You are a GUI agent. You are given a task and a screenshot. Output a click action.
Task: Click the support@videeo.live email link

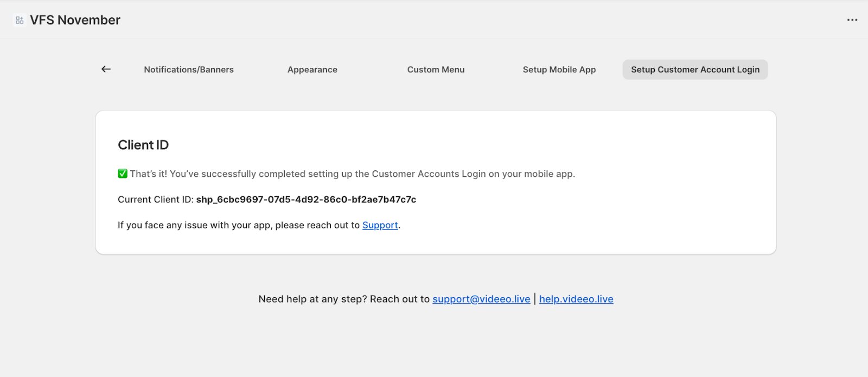[x=481, y=299]
